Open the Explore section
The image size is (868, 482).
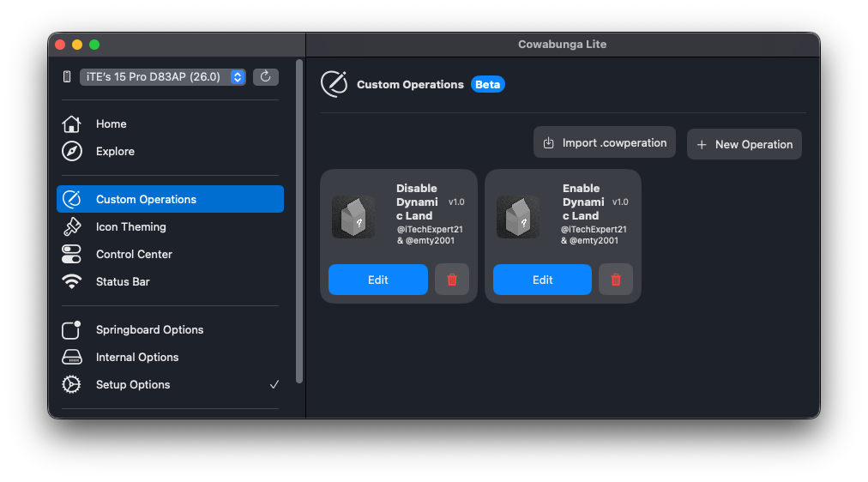point(170,151)
